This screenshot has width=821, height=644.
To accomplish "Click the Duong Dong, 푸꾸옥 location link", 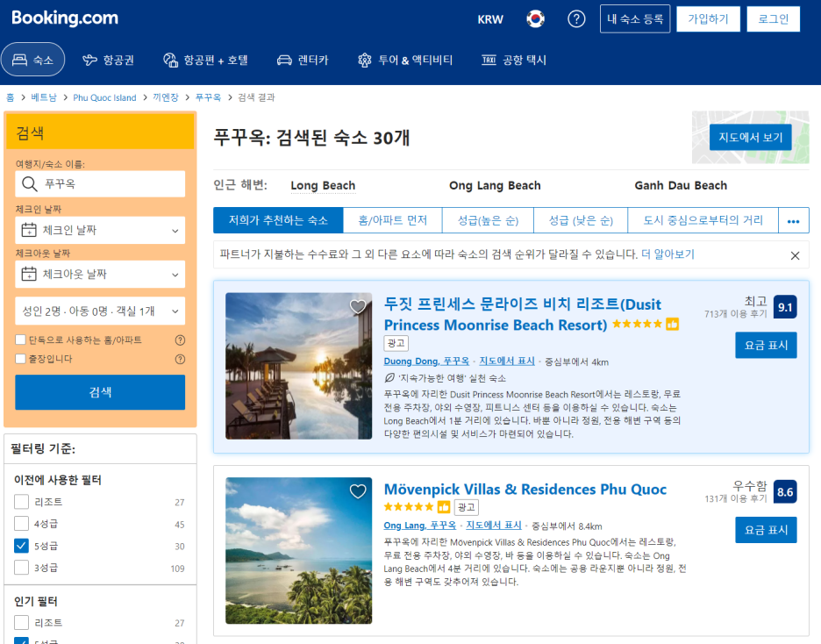I will click(x=426, y=361).
